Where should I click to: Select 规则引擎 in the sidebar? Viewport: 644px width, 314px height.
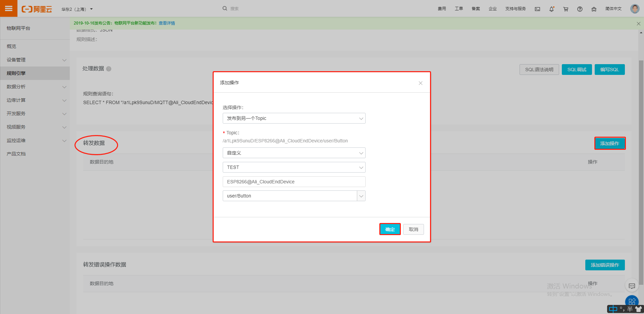pos(16,73)
